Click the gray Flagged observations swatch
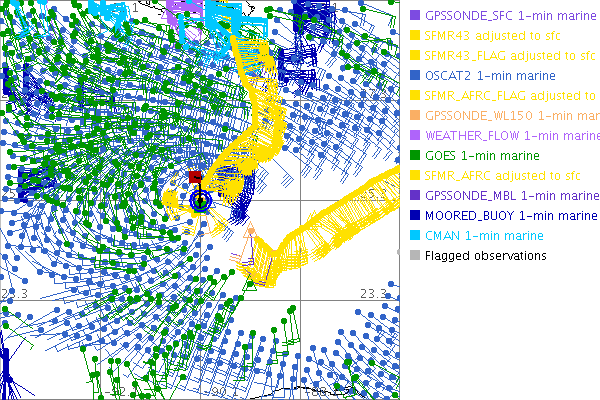The width and height of the screenshot is (600, 400). [x=416, y=256]
